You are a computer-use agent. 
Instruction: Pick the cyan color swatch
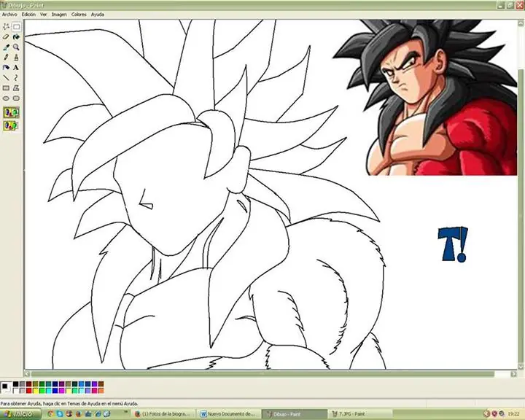(x=49, y=391)
